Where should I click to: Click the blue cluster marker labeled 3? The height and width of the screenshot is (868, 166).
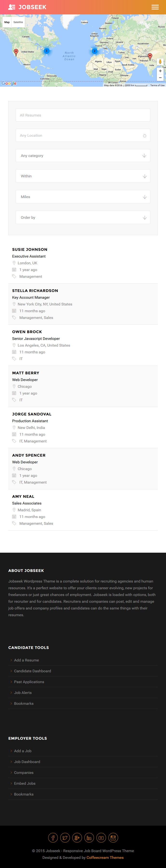(46, 51)
